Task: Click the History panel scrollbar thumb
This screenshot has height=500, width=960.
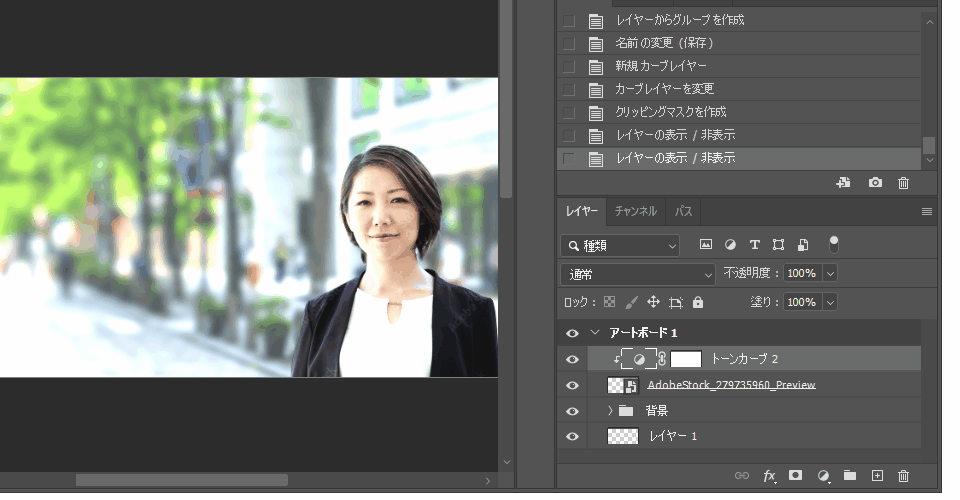Action: pyautogui.click(x=929, y=145)
